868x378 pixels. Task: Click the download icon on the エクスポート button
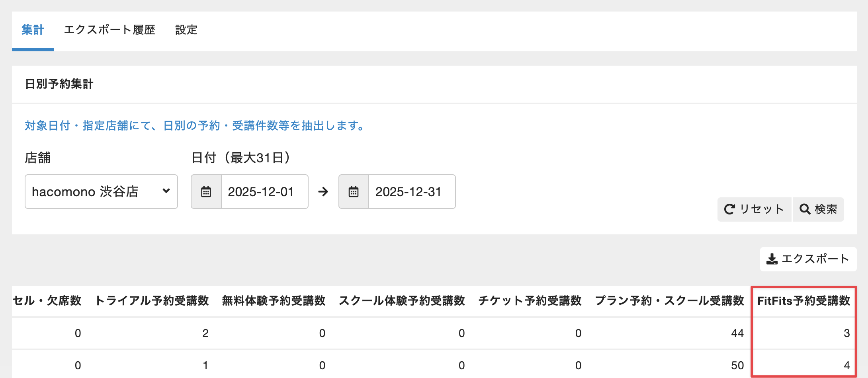(772, 259)
